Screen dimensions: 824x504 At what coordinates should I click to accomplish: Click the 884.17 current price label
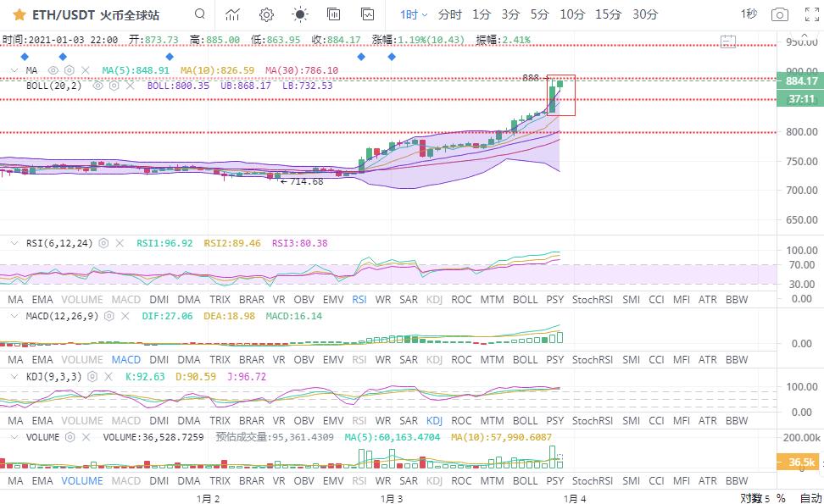click(801, 81)
